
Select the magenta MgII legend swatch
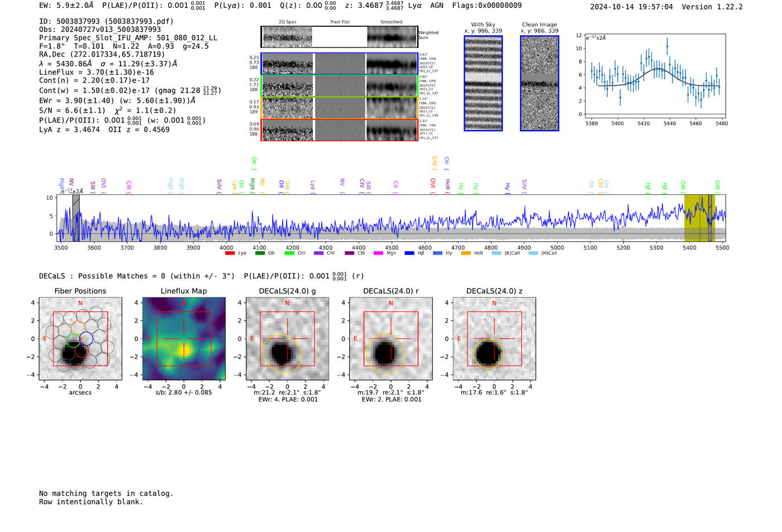point(378,253)
